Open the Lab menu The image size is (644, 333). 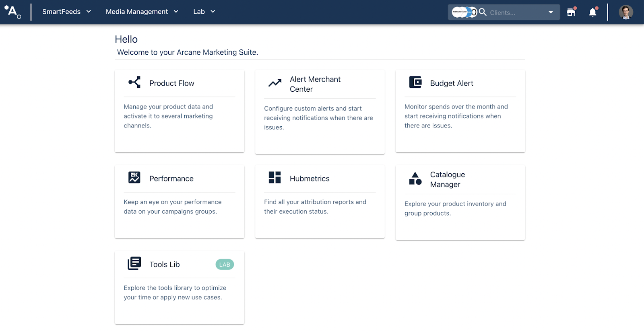[x=199, y=12]
